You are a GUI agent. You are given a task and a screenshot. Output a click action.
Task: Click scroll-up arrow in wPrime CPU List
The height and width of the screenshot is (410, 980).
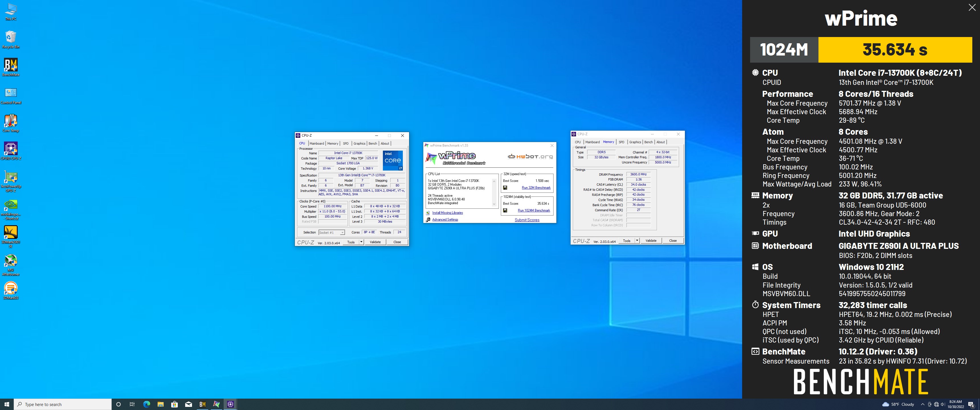point(494,181)
